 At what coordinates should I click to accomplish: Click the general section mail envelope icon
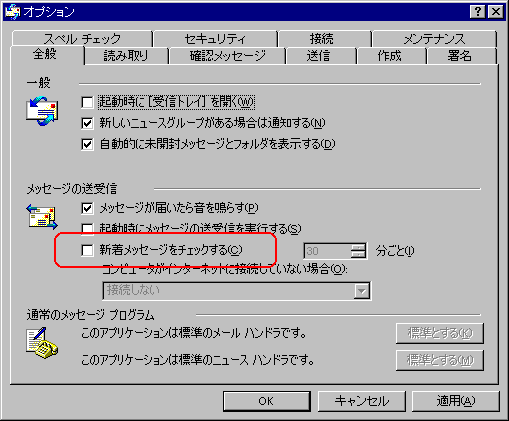tap(42, 111)
